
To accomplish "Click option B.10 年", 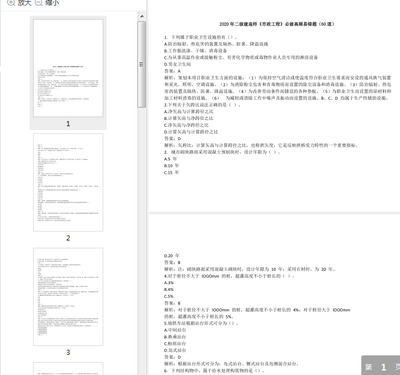I will (171, 166).
